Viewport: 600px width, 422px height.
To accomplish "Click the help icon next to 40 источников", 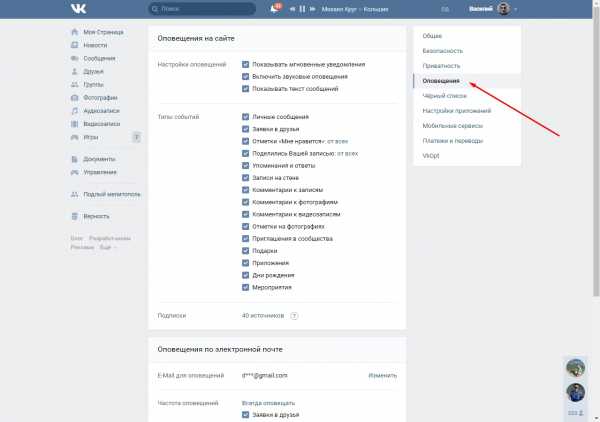I will pyautogui.click(x=294, y=316).
